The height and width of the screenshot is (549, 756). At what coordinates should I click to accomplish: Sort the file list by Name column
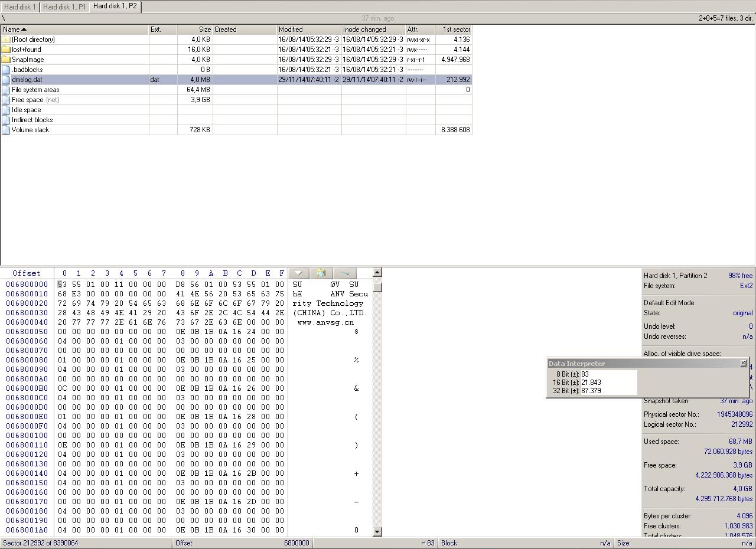tap(74, 29)
